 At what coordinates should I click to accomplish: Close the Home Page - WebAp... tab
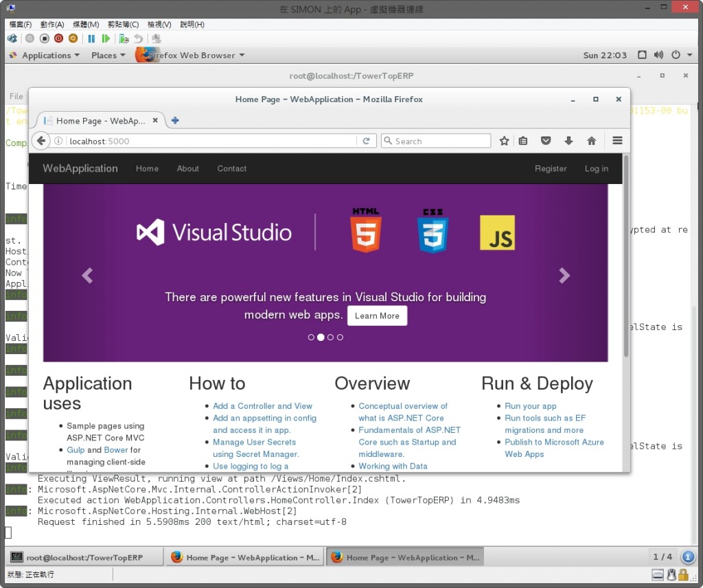click(x=155, y=120)
